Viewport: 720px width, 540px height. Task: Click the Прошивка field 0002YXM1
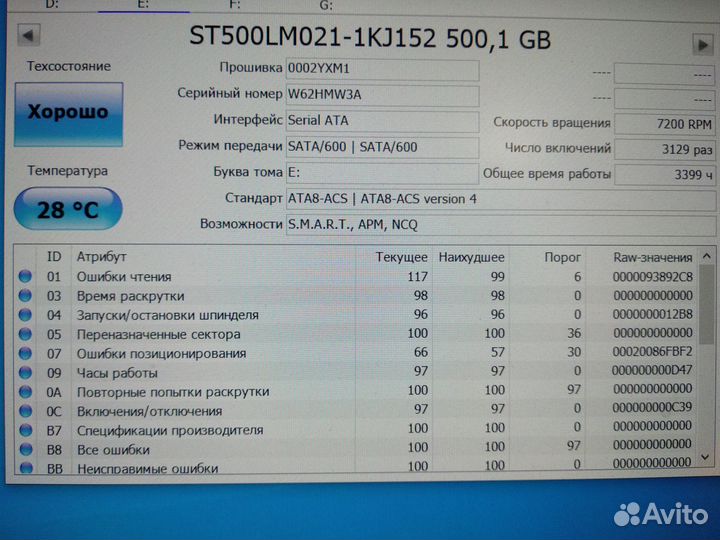point(382,69)
